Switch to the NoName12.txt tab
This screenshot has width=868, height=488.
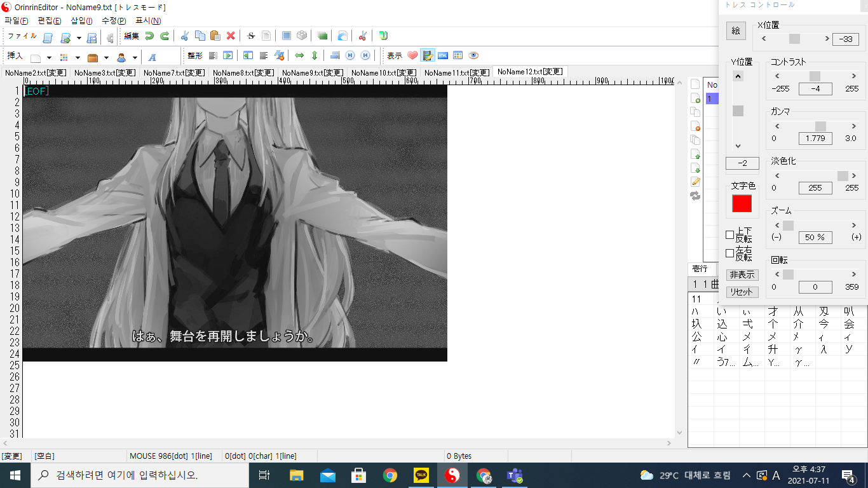530,72
